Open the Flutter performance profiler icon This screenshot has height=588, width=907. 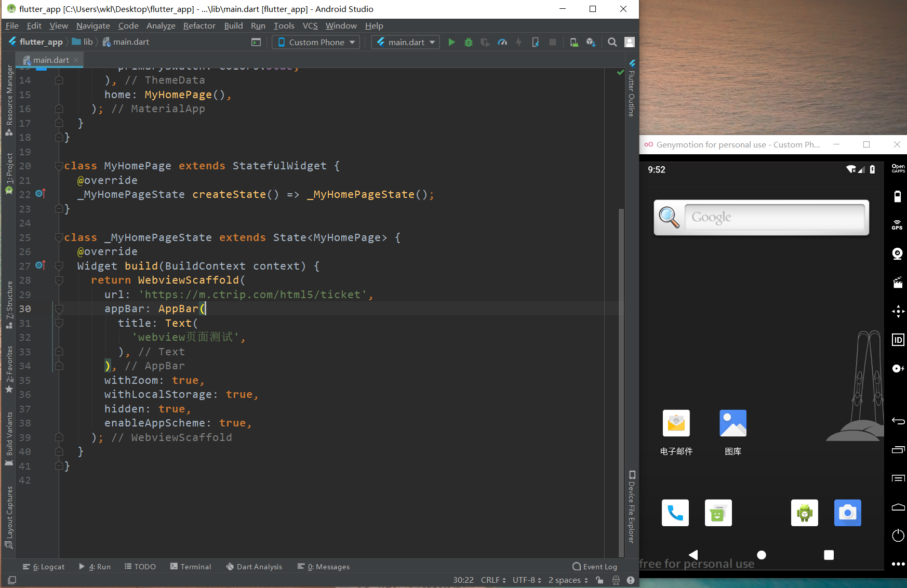coord(502,42)
